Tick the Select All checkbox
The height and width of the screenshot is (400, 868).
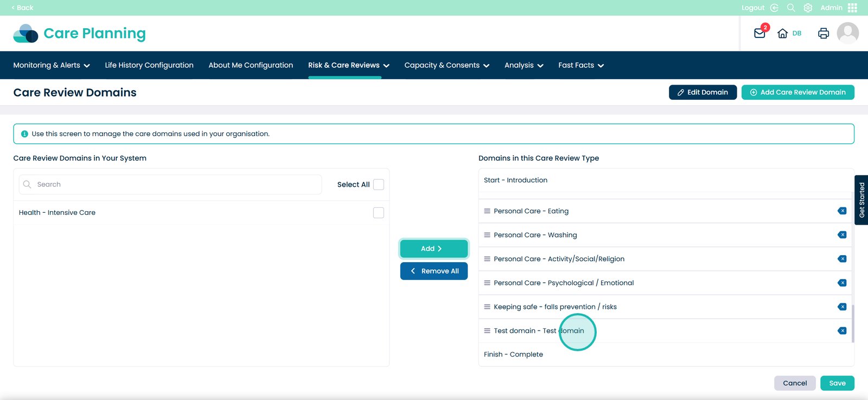pos(379,185)
